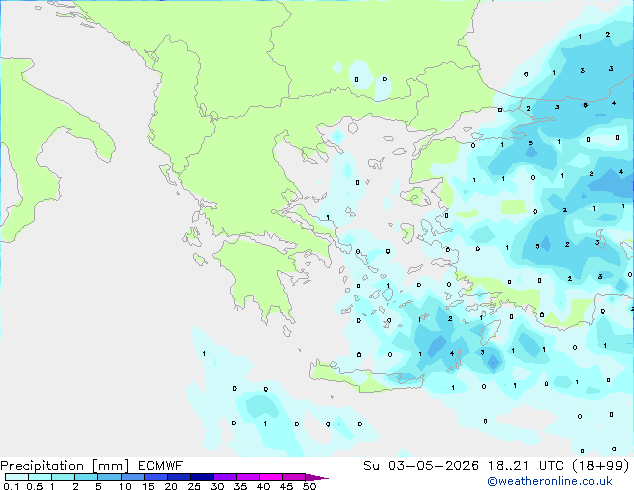Click the above-50 arrow tip of the legend
This screenshot has width=634, height=490.
(x=317, y=477)
